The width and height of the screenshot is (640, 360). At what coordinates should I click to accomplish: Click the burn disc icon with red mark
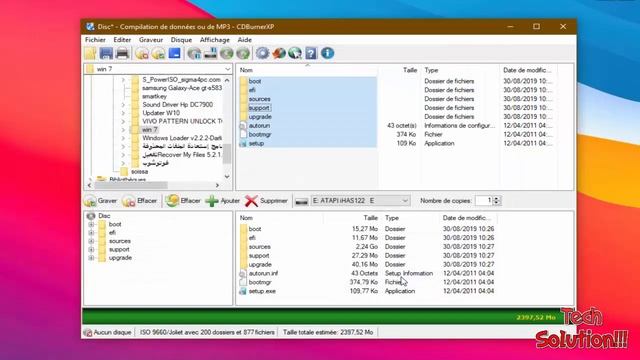(142, 53)
